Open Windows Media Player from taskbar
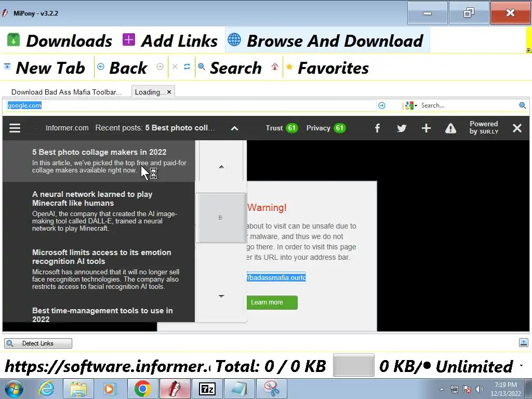This screenshot has width=532, height=399. click(110, 389)
